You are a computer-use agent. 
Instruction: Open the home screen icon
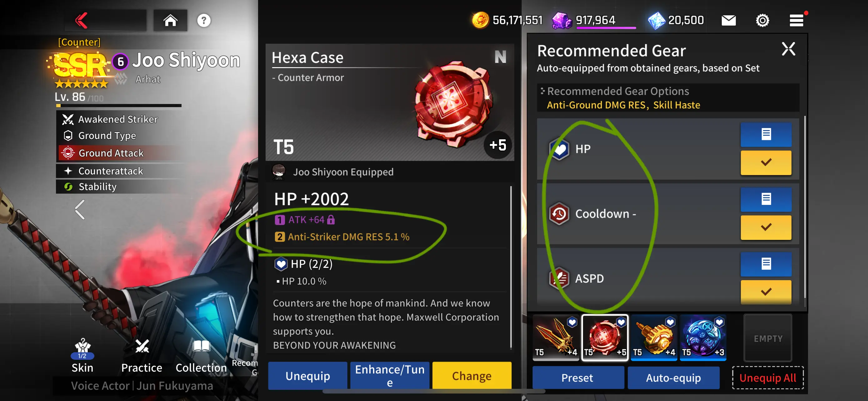click(171, 21)
